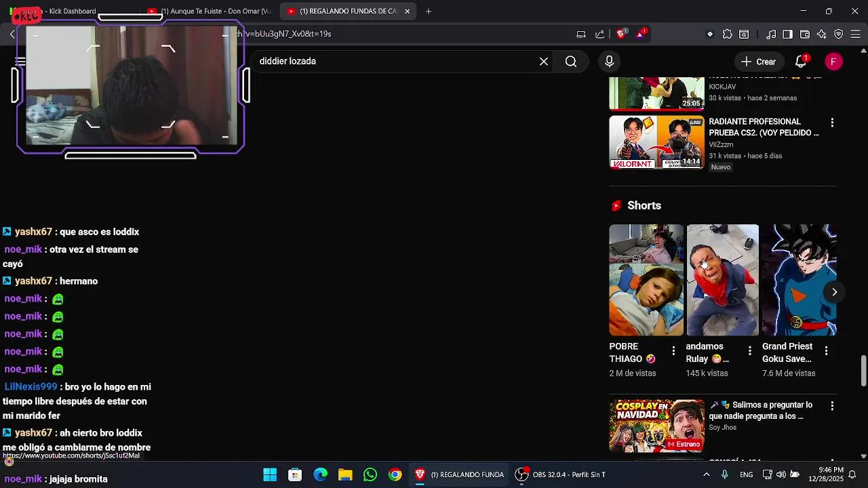Expand hidden system tray icons chevron
The height and width of the screenshot is (488, 868).
[707, 474]
